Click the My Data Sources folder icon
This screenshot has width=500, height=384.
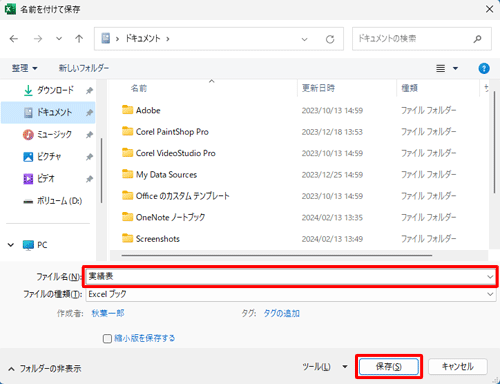pos(127,174)
